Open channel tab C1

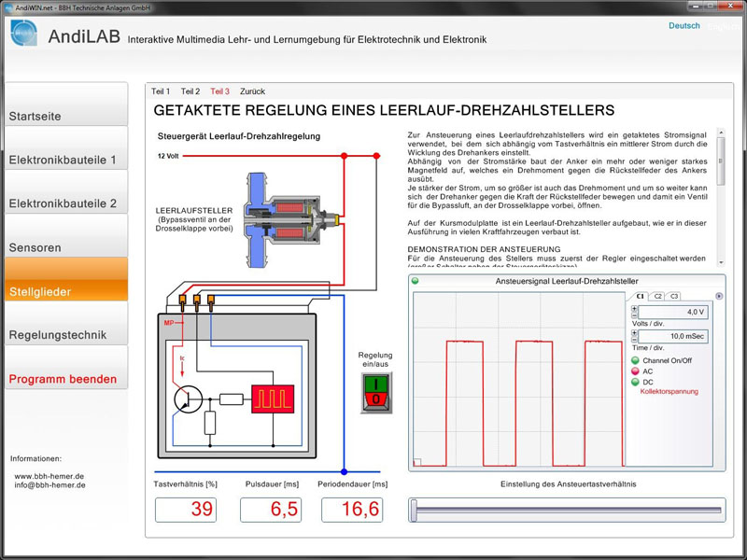tap(640, 296)
